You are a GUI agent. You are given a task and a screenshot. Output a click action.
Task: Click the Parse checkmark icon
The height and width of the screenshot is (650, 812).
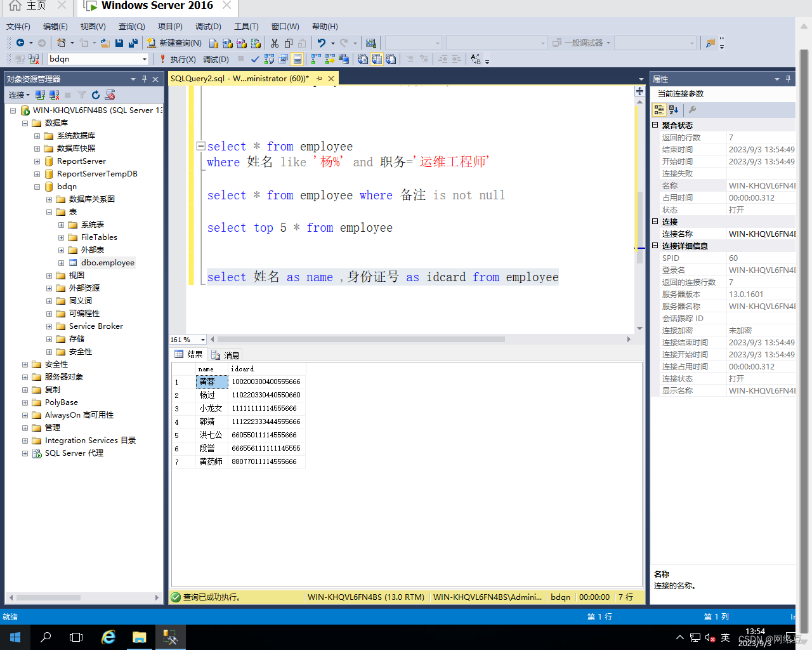point(255,59)
